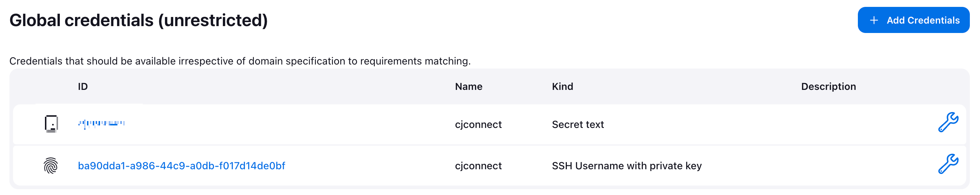Viewport: 980px width, 195px height.
Task: Open credential ba90dda1-a986-44c9-a0db-f017d14de0bf link
Action: [x=182, y=166]
